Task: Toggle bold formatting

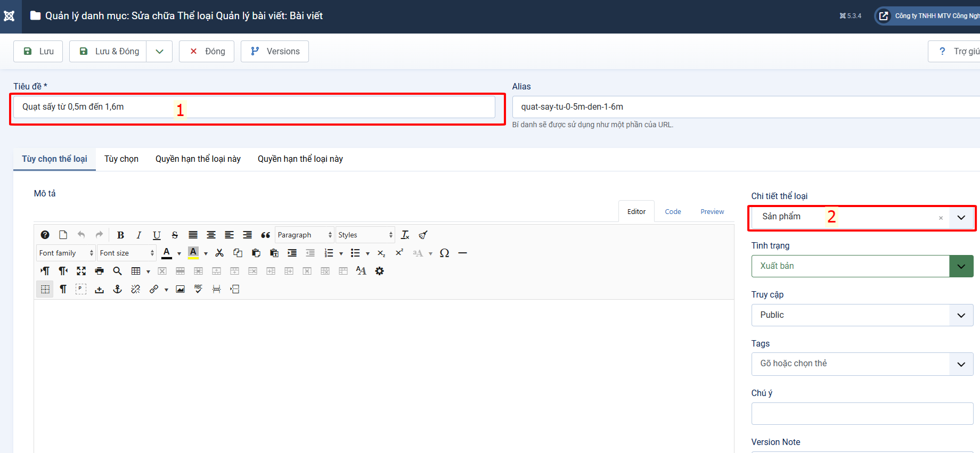Action: (x=120, y=235)
